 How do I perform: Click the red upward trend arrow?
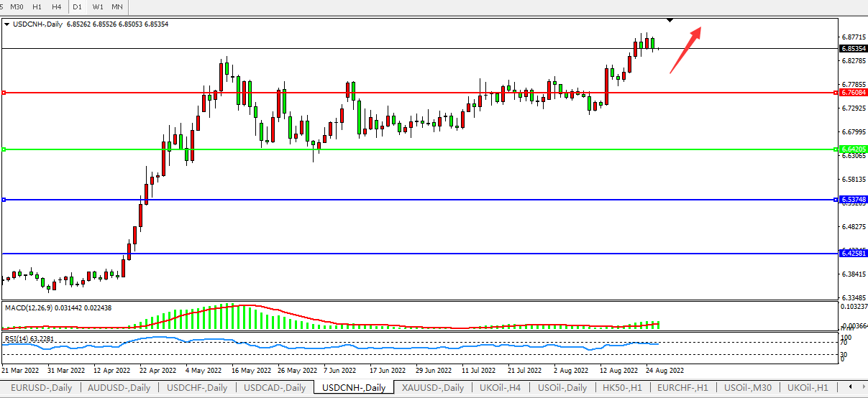[x=685, y=50]
